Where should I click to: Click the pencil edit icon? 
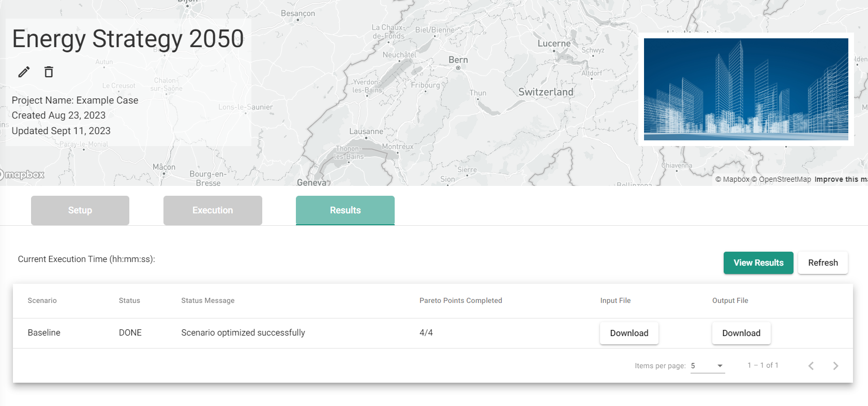coord(24,72)
